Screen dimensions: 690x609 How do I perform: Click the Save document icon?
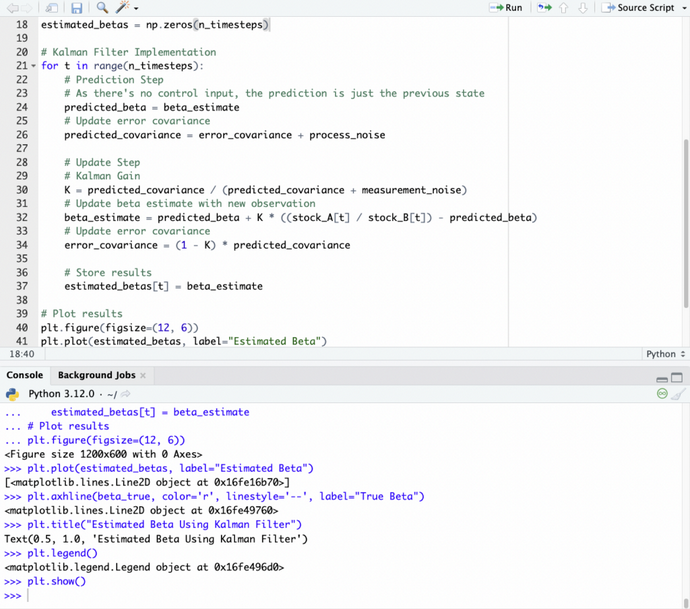pyautogui.click(x=77, y=8)
